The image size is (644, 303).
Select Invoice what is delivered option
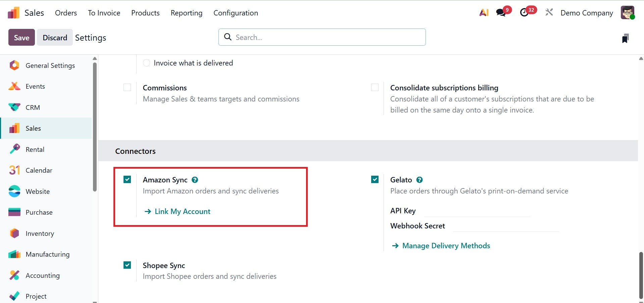[147, 63]
